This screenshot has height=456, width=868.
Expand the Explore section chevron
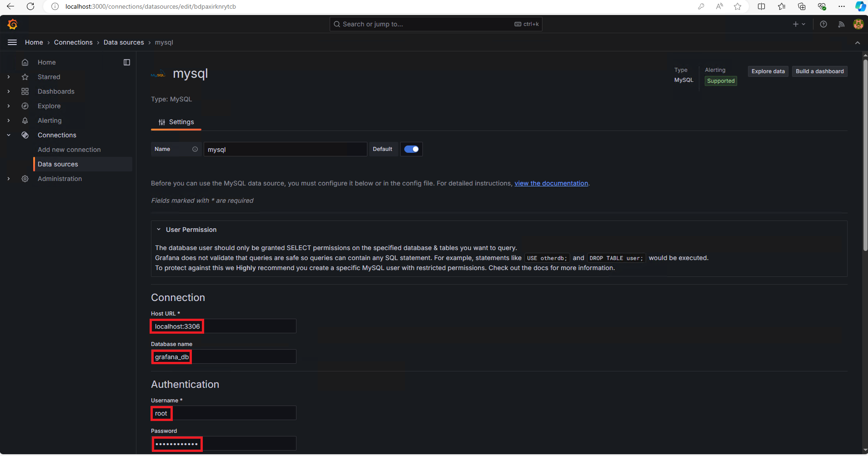click(x=9, y=106)
